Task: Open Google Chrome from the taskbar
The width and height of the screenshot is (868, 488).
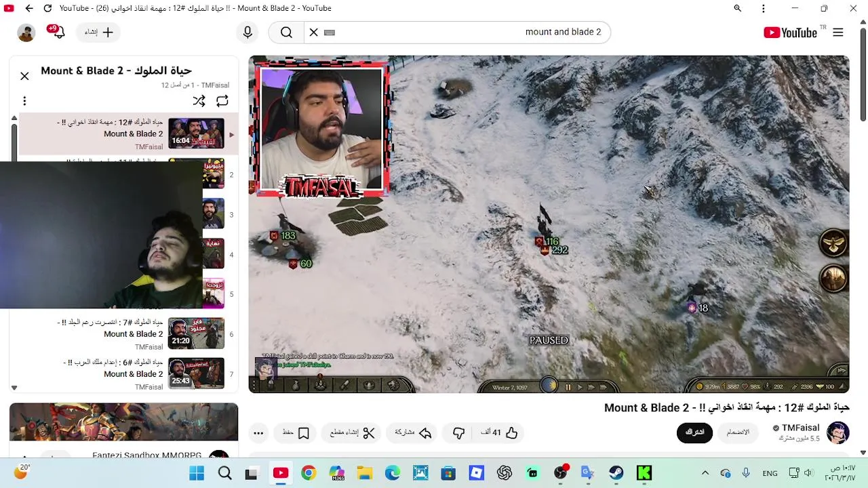Action: coord(309,473)
